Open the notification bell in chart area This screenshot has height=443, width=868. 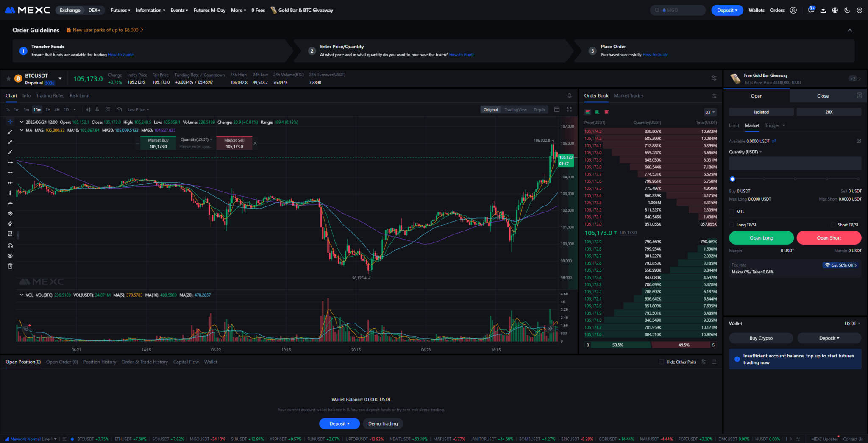[x=569, y=95]
